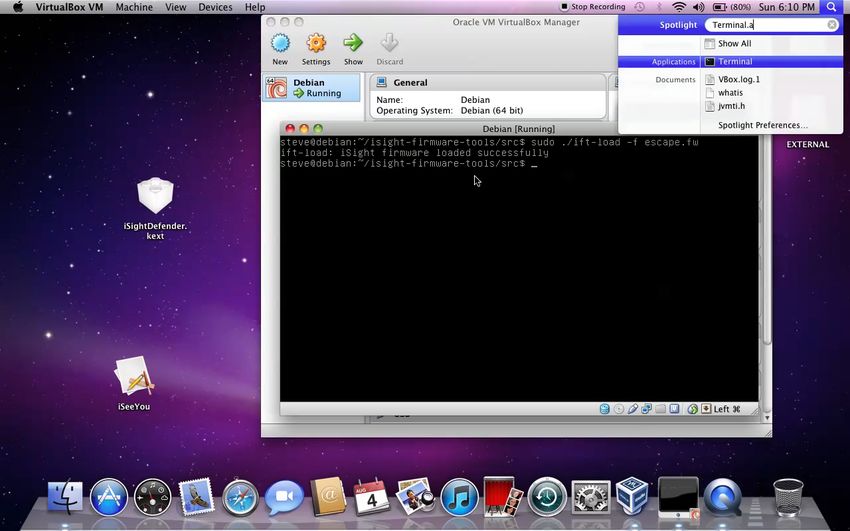
Task: Click the video capture icon in VM status bar
Action: click(x=674, y=409)
